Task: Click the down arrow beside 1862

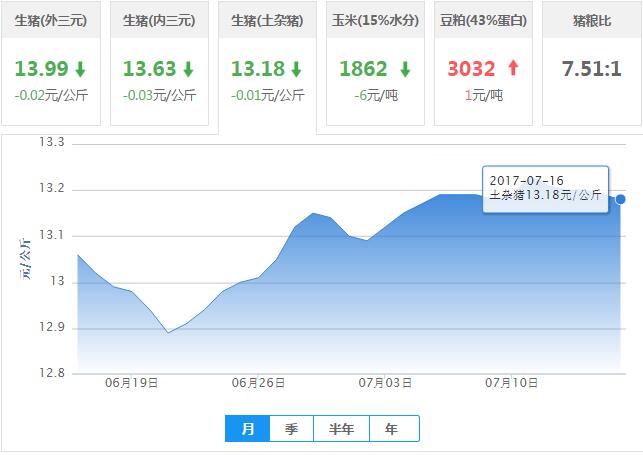Action: (405, 69)
